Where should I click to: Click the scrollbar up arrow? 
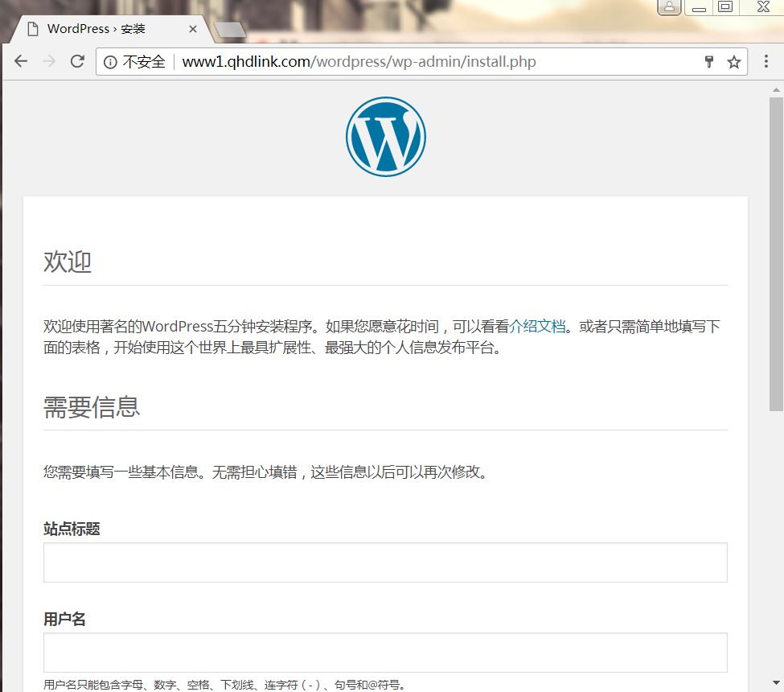point(776,90)
